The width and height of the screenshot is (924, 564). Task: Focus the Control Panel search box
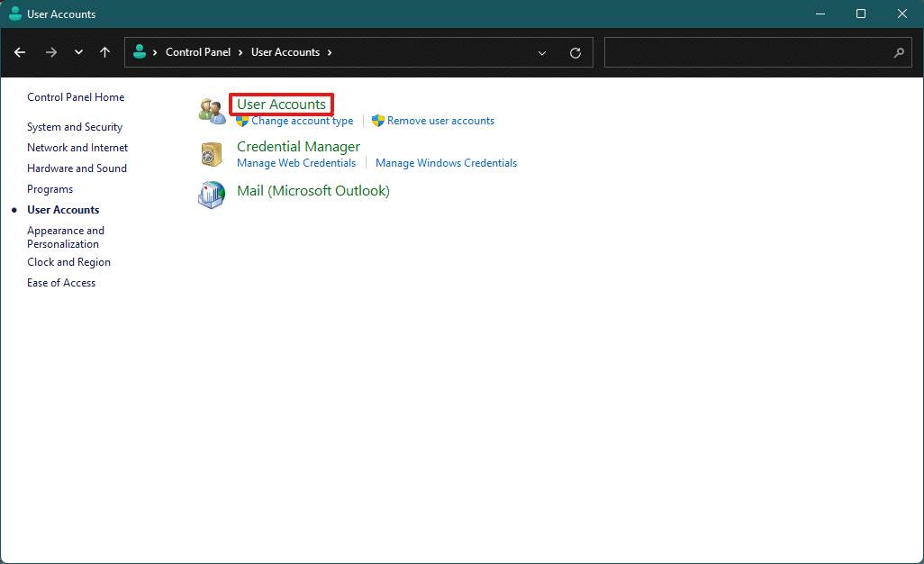point(757,52)
